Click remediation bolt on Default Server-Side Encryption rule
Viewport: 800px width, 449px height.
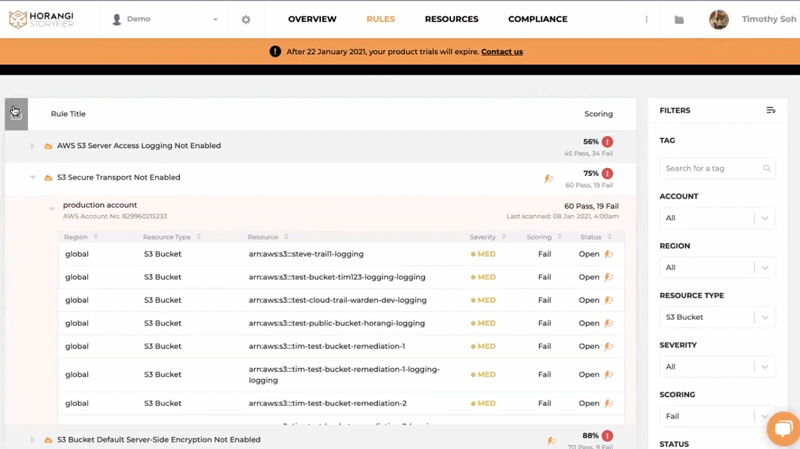[x=552, y=440]
